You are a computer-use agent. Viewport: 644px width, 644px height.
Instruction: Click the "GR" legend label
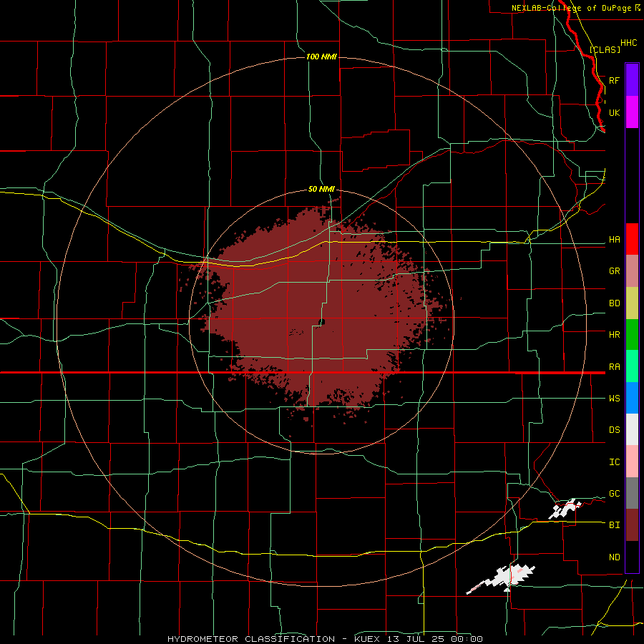[x=614, y=271]
